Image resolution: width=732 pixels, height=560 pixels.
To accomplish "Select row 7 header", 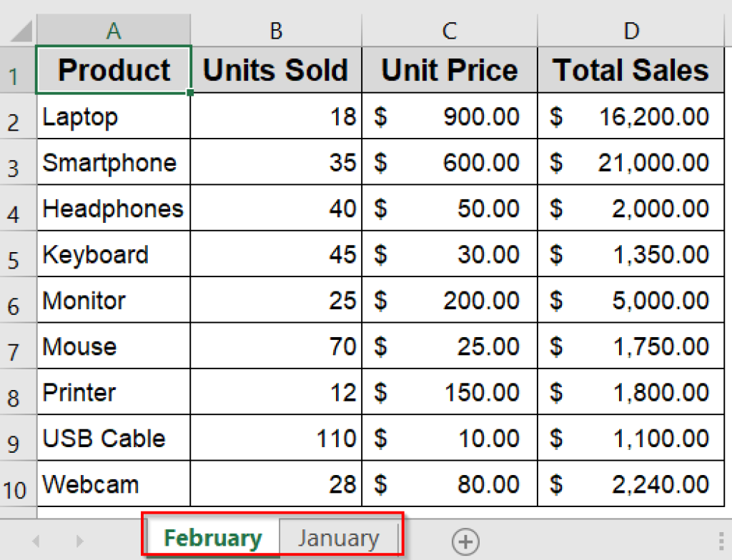I will pos(17,346).
